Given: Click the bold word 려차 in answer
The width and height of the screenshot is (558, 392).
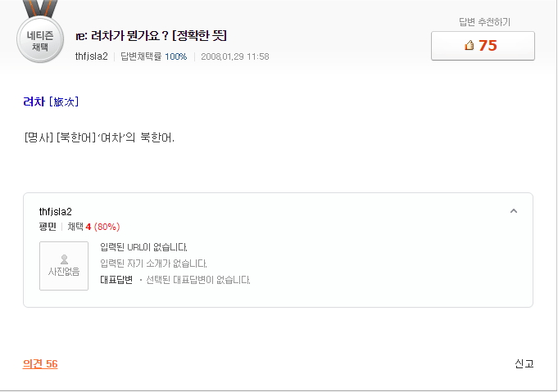Looking at the screenshot, I should [34, 102].
